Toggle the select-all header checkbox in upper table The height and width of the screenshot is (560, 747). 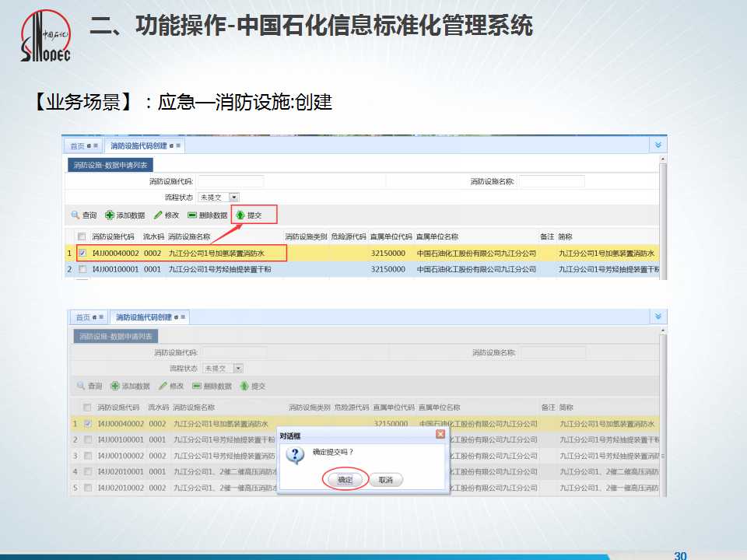(x=82, y=236)
